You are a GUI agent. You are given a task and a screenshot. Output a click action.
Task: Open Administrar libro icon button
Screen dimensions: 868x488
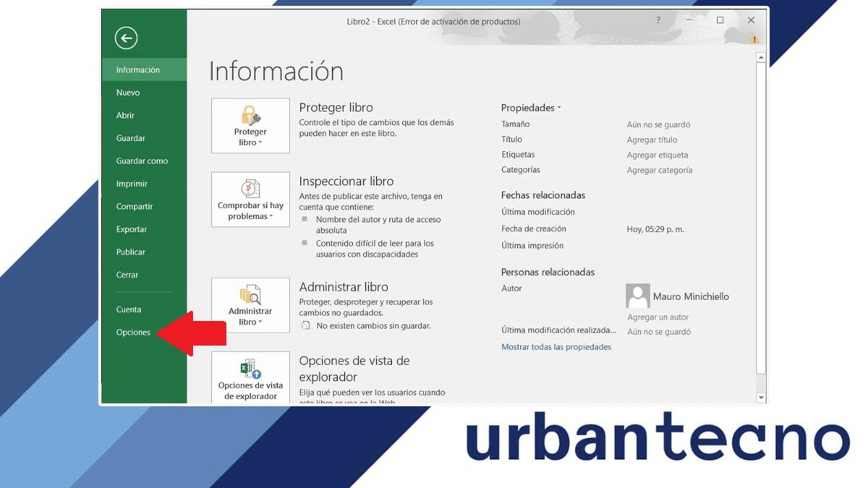[250, 305]
